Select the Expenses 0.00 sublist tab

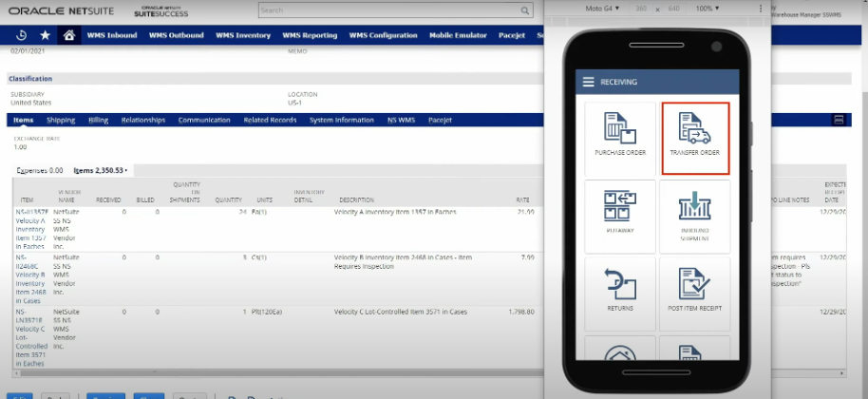click(x=39, y=170)
